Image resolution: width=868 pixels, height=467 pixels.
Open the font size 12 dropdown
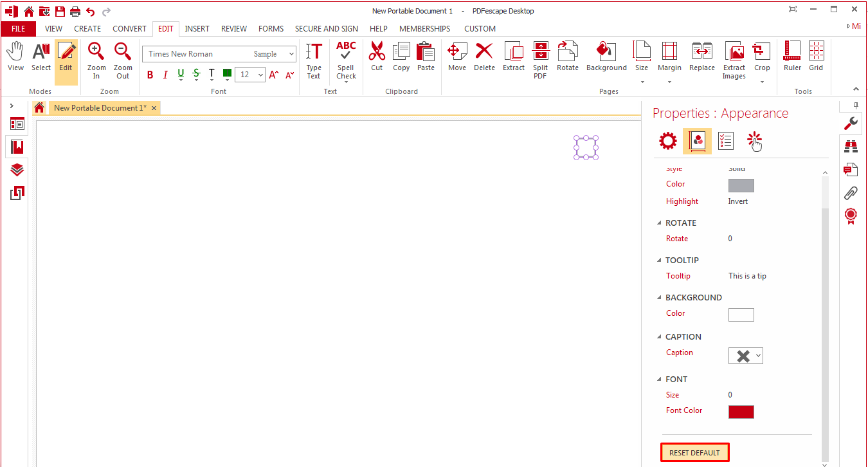260,75
